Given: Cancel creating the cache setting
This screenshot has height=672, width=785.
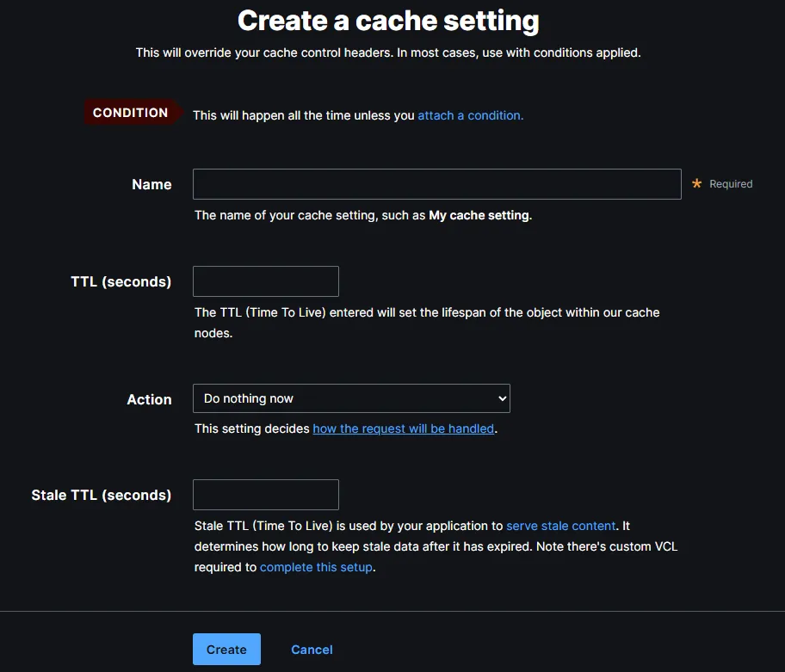Looking at the screenshot, I should coord(312,650).
